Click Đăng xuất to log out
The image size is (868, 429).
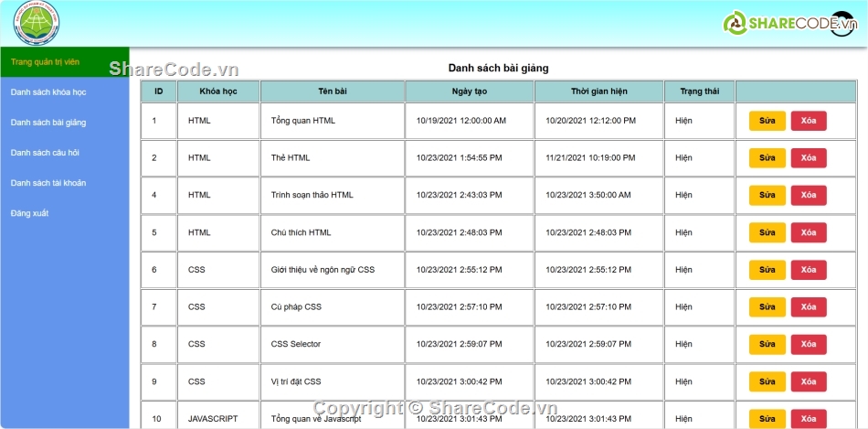[65, 213]
